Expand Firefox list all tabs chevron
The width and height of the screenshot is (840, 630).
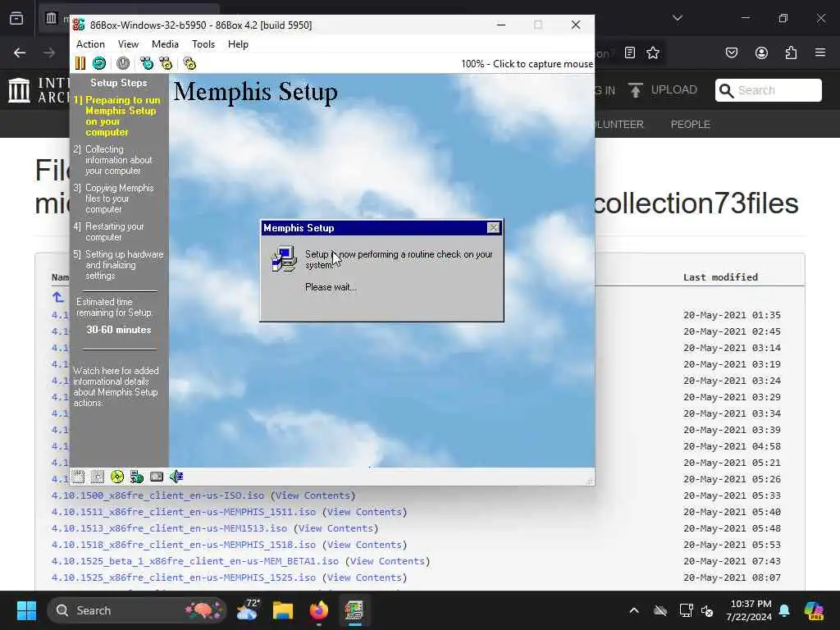[x=678, y=18]
